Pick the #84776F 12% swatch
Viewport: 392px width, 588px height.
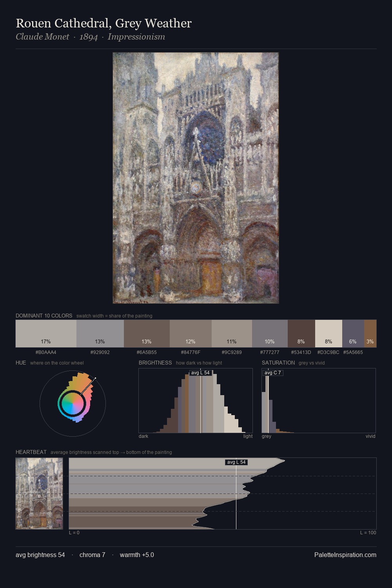click(x=191, y=334)
